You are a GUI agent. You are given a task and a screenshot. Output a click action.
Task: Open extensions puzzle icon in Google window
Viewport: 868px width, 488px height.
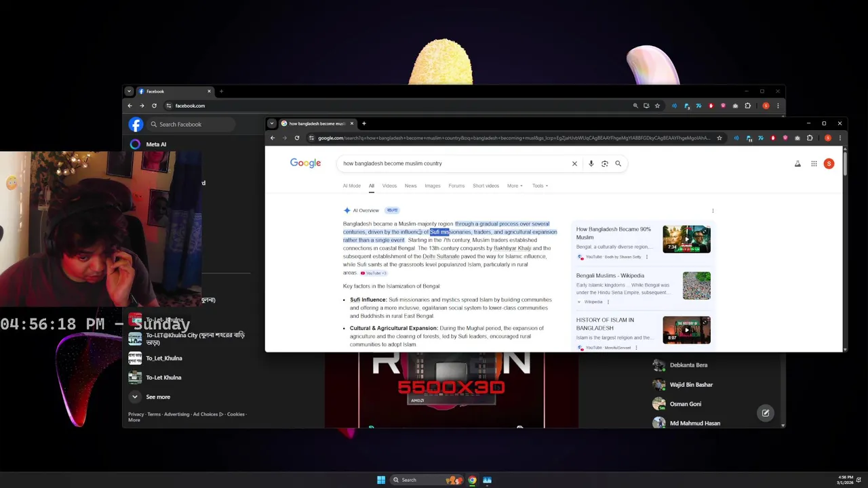(x=810, y=138)
